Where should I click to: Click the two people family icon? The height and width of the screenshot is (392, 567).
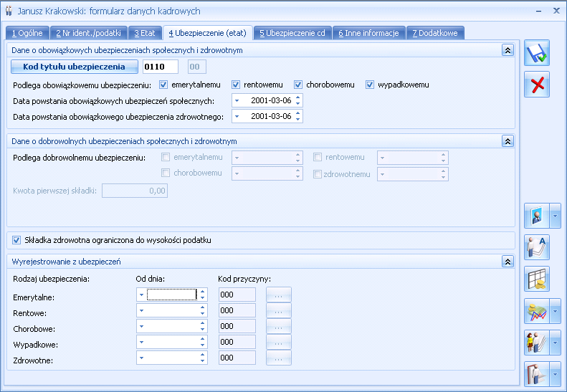(537, 343)
